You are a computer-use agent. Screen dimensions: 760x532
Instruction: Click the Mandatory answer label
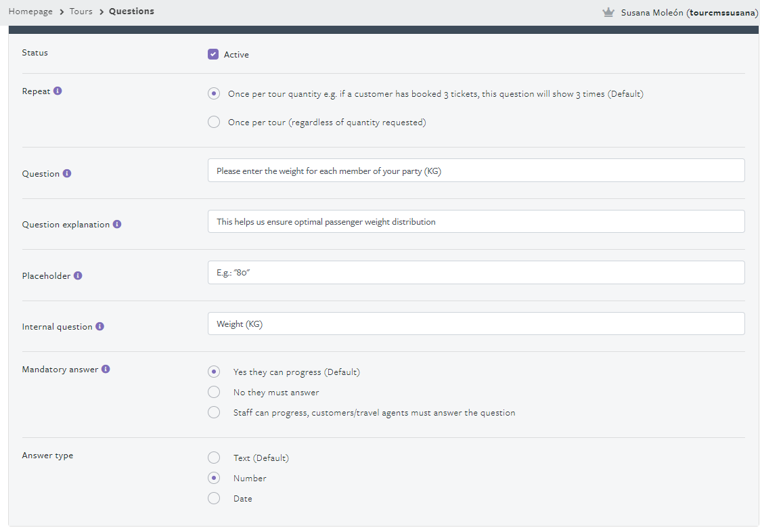point(60,370)
